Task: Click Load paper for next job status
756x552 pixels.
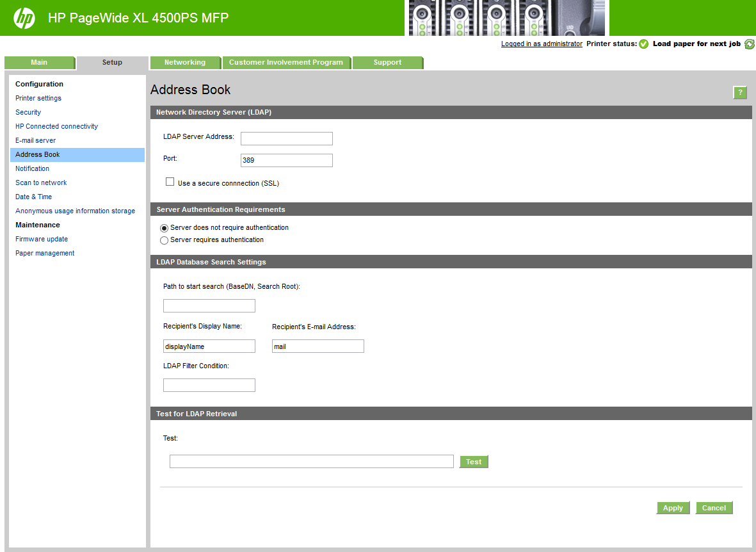Action: click(696, 44)
